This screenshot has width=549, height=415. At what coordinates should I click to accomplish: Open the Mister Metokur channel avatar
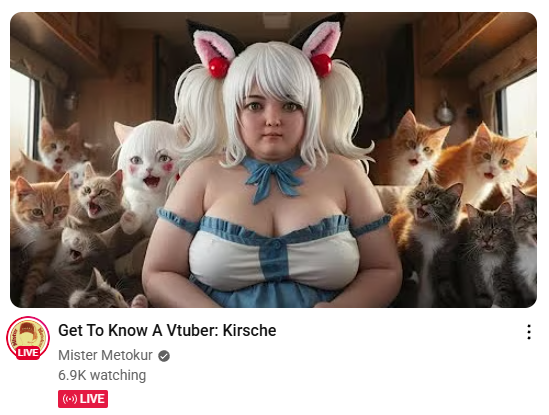pyautogui.click(x=28, y=338)
